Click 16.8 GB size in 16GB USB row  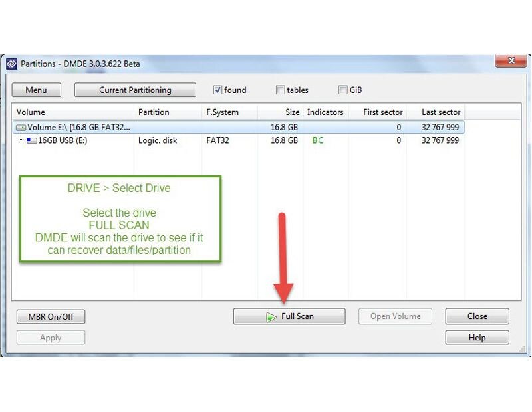pos(284,140)
